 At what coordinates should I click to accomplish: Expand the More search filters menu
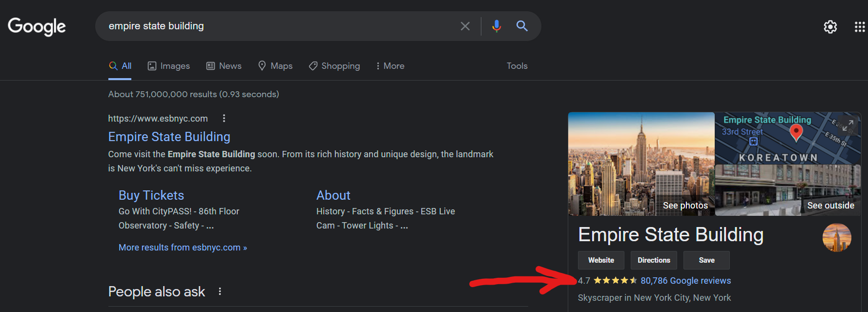click(390, 66)
